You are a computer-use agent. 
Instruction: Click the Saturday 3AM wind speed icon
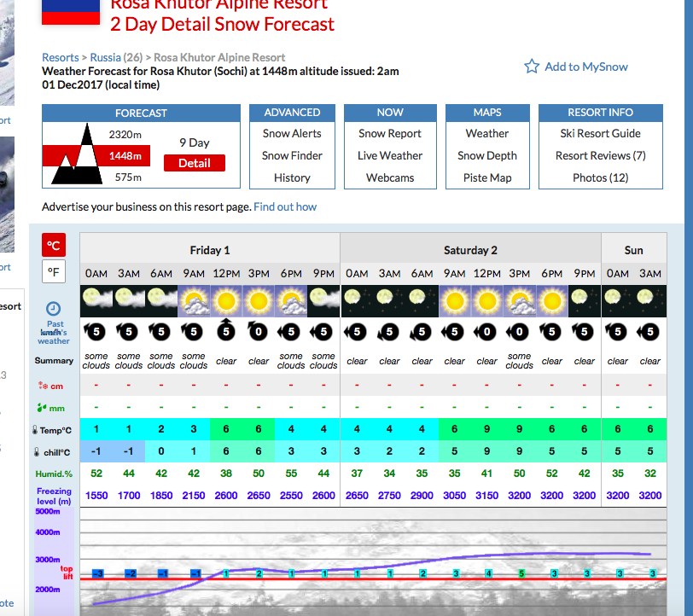[x=389, y=331]
